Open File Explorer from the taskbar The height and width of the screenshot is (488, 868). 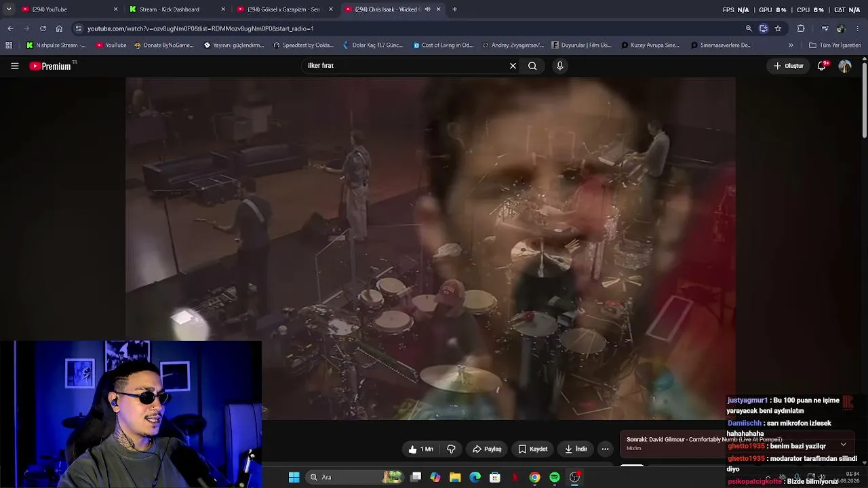pyautogui.click(x=455, y=477)
